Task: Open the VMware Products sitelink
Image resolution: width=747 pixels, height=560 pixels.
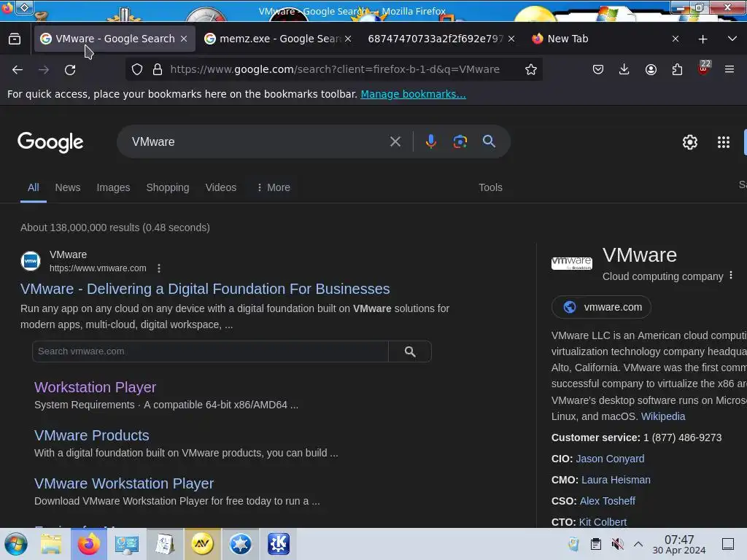Action: coord(91,435)
